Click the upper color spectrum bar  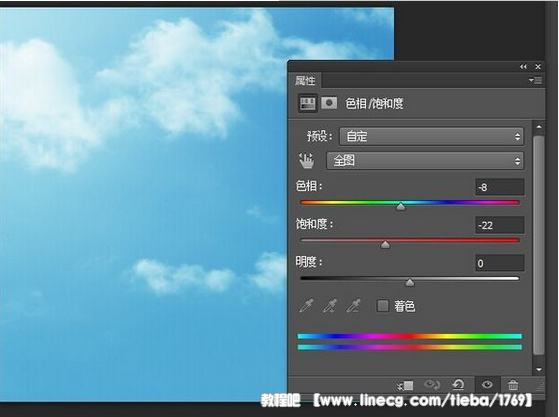[x=410, y=336]
